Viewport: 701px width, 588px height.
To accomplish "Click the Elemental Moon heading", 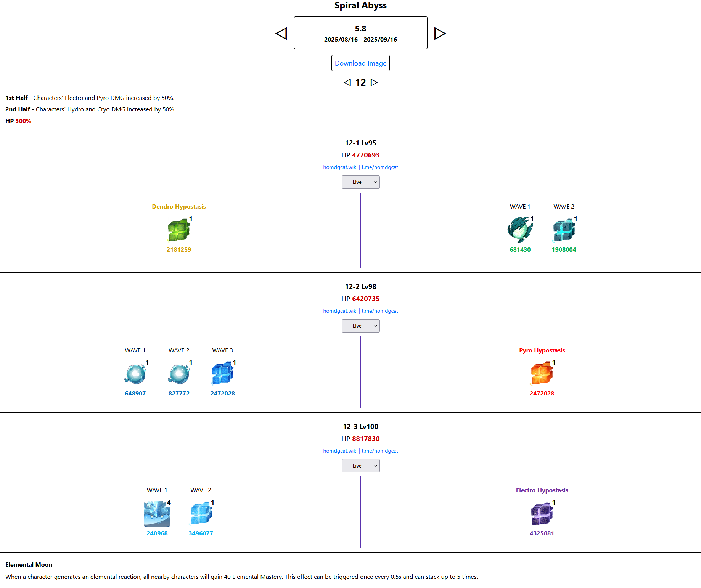I will (x=29, y=564).
